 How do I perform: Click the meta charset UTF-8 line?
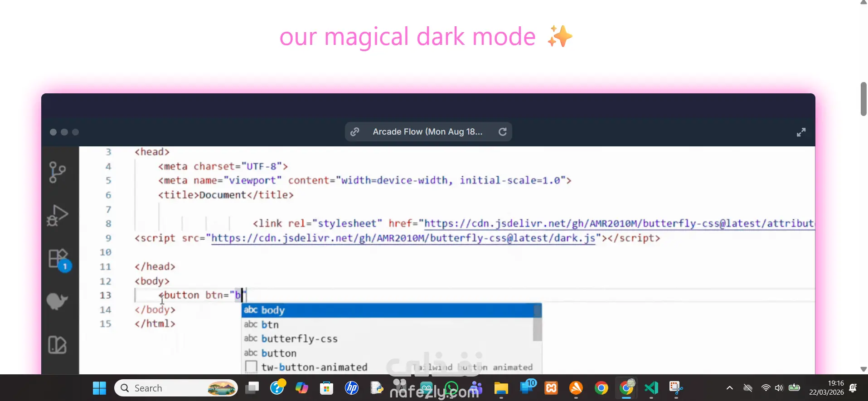point(223,166)
